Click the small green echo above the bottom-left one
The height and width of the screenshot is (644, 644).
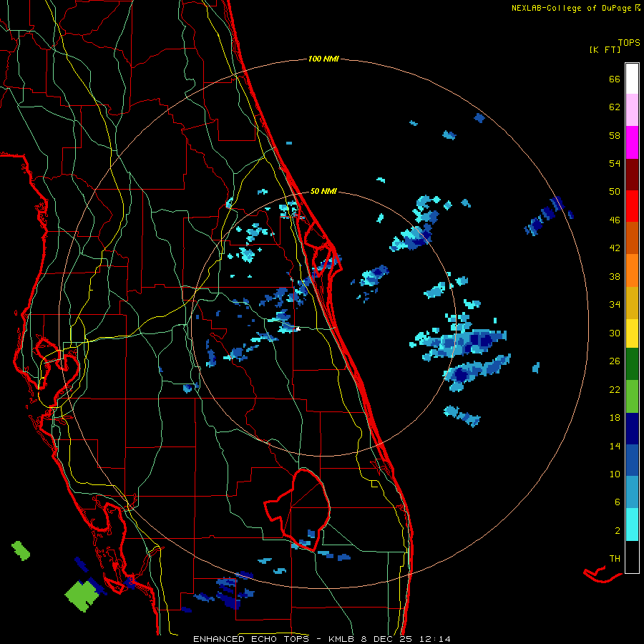click(21, 551)
